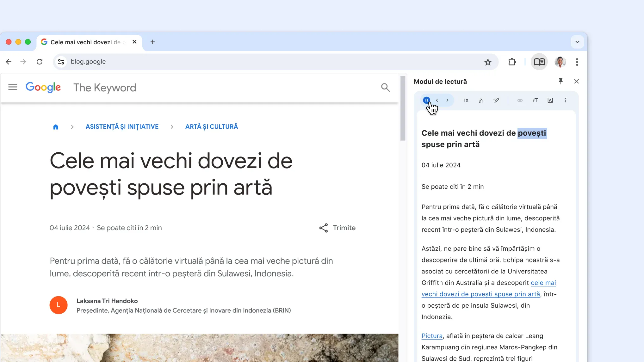Expand the tab search dropdown
Image resolution: width=644 pixels, height=362 pixels.
click(x=577, y=42)
